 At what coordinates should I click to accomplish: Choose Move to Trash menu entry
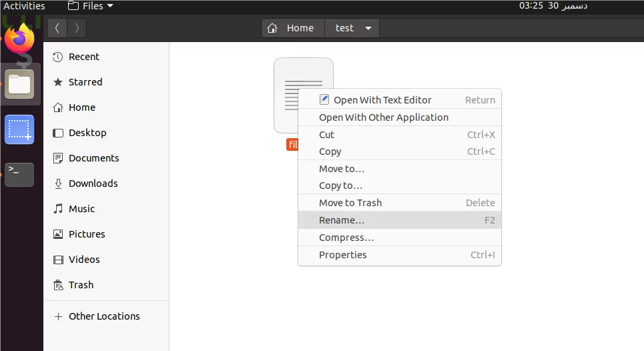point(350,203)
